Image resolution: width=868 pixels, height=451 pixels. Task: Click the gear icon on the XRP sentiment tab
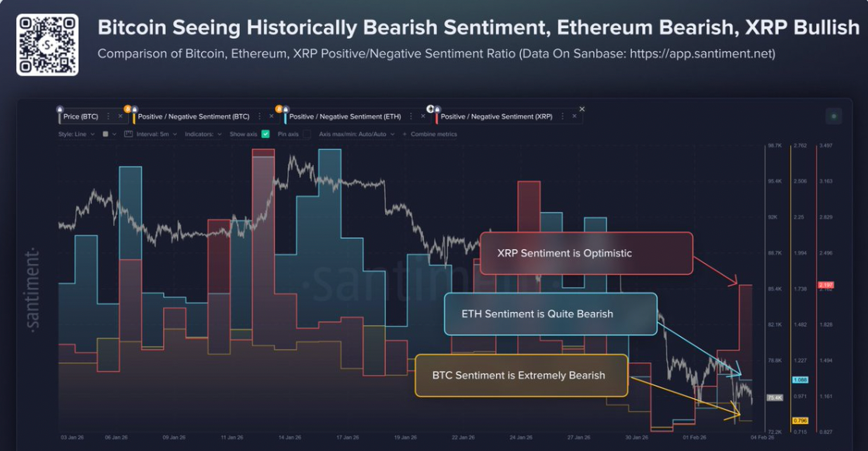[429, 108]
